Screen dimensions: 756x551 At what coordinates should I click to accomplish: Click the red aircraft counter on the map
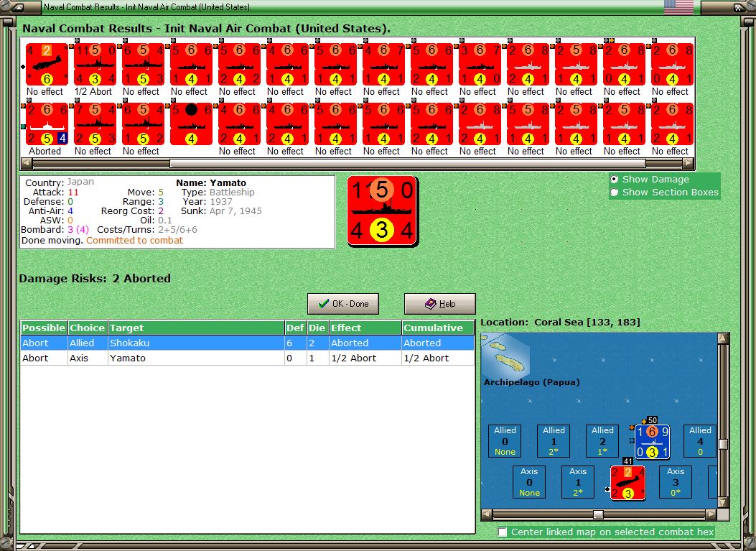627,483
